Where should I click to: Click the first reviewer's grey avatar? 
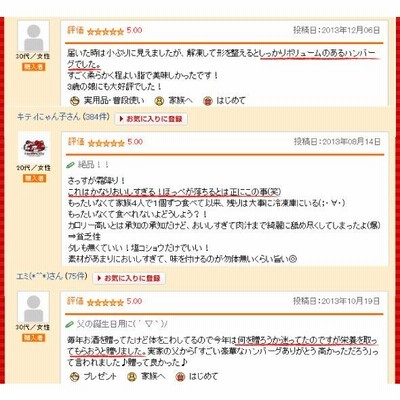(33, 36)
